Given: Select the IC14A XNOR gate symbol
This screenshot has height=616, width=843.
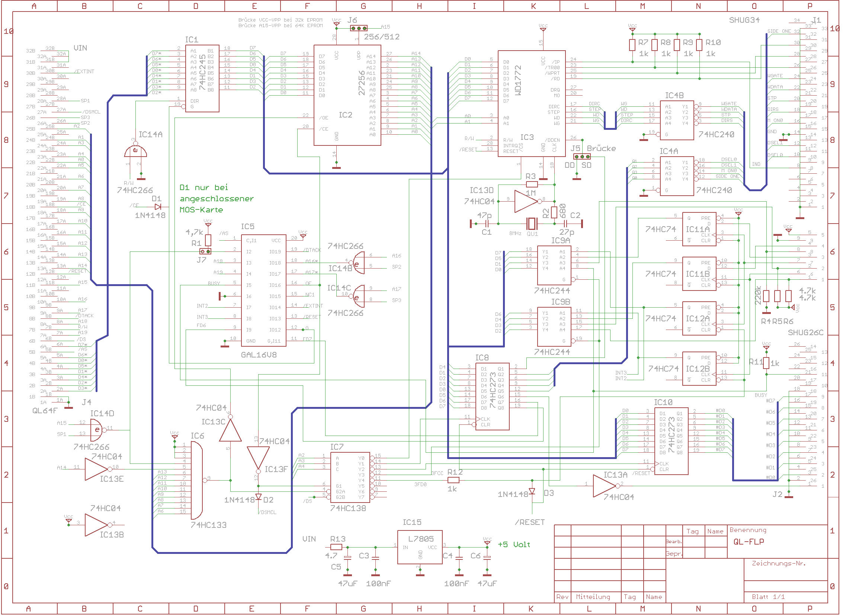Looking at the screenshot, I should pyautogui.click(x=135, y=151).
